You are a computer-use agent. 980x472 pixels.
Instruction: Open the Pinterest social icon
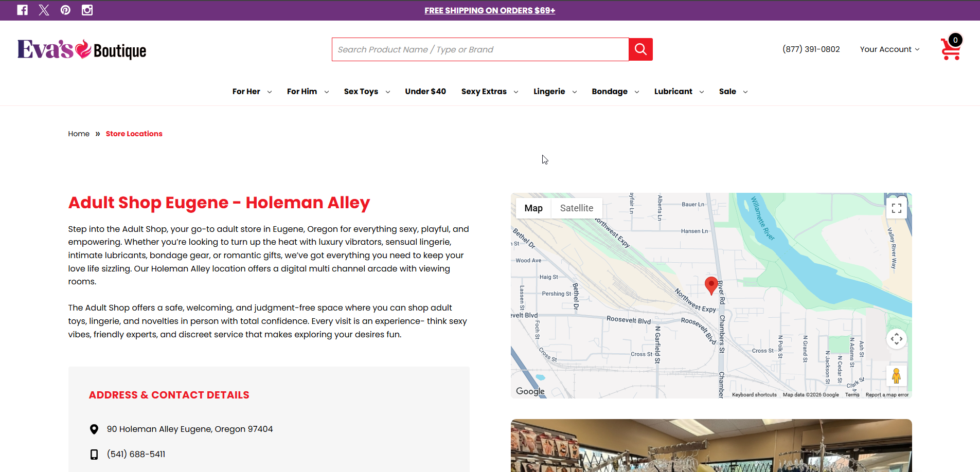(x=65, y=10)
